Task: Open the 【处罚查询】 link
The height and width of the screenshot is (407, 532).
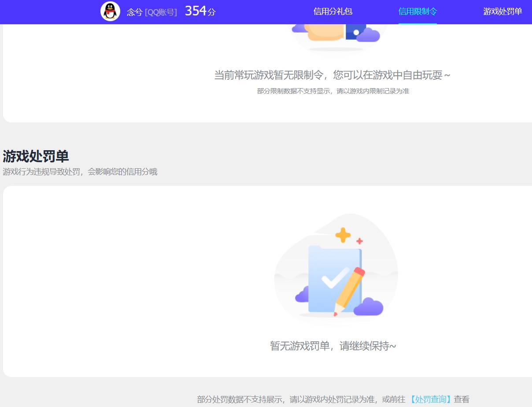Action: pyautogui.click(x=431, y=399)
